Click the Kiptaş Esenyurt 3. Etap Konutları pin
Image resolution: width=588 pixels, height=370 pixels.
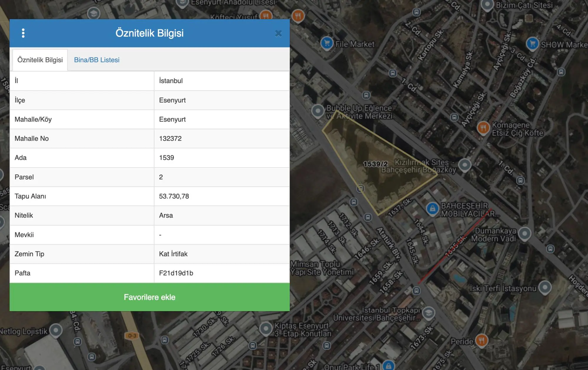(x=266, y=329)
